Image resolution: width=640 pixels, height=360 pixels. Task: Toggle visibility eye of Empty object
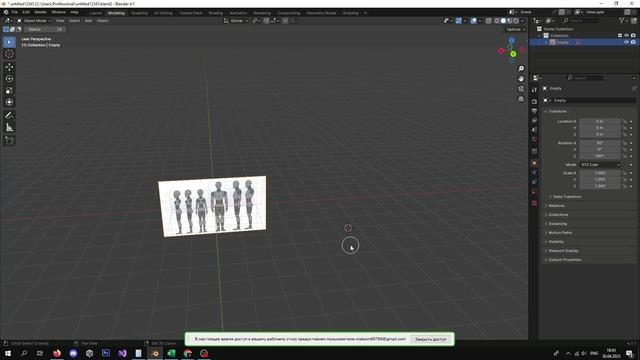(626, 42)
